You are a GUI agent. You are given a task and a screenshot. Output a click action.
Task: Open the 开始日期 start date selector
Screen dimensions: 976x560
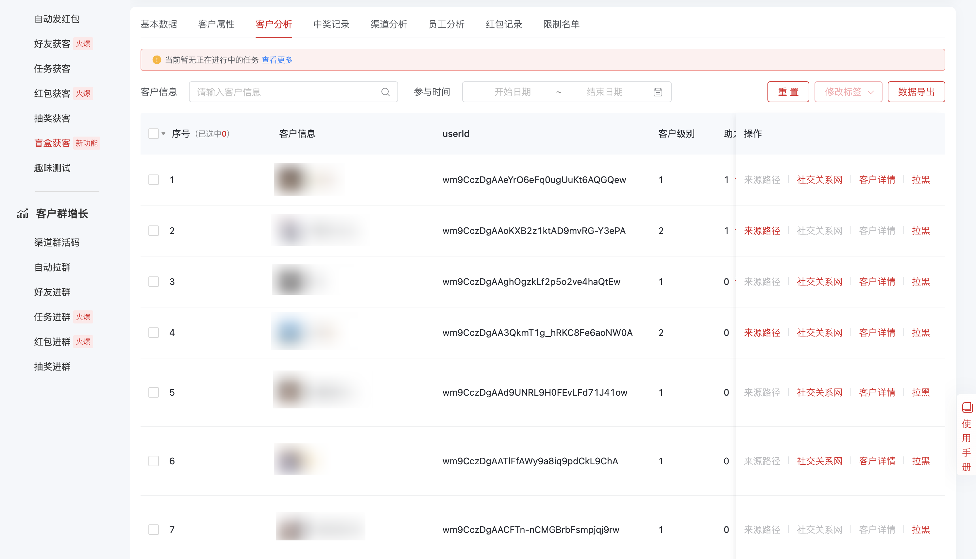click(x=513, y=92)
